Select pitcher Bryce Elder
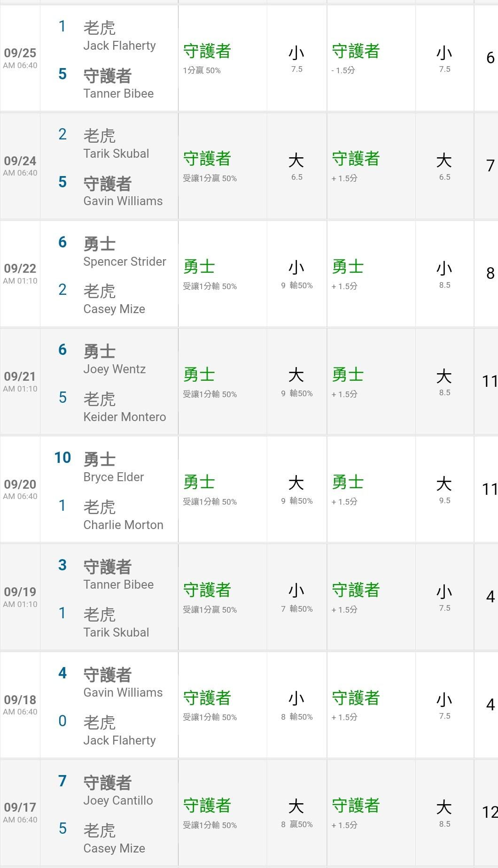The width and height of the screenshot is (498, 868). pyautogui.click(x=113, y=477)
